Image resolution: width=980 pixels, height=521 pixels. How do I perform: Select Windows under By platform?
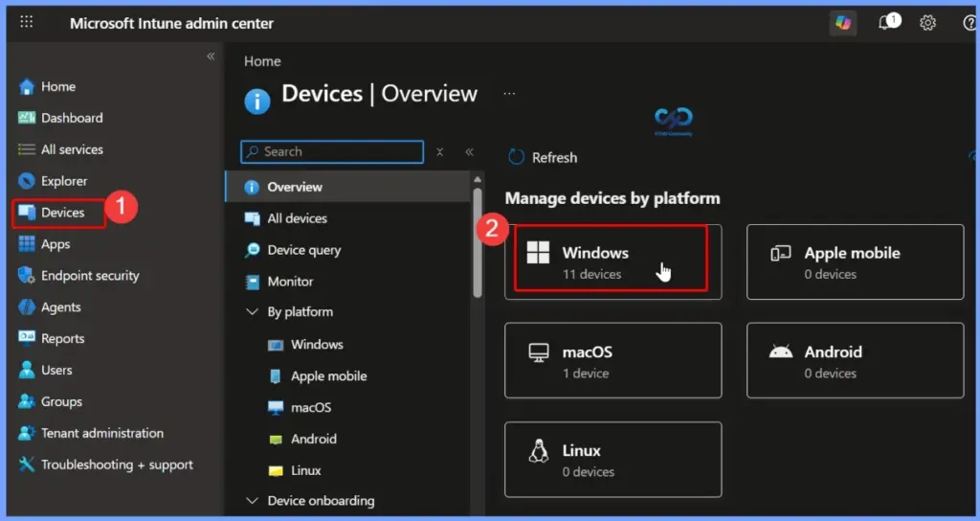[317, 345]
